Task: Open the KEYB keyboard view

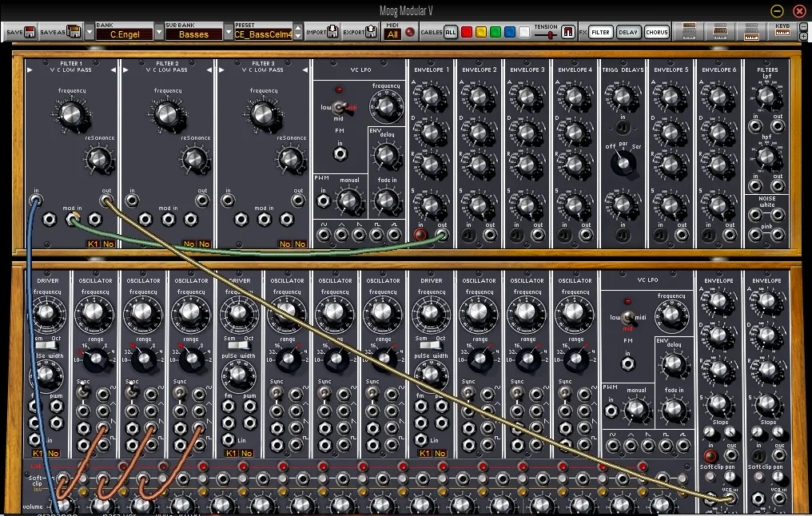Action: pos(782,31)
